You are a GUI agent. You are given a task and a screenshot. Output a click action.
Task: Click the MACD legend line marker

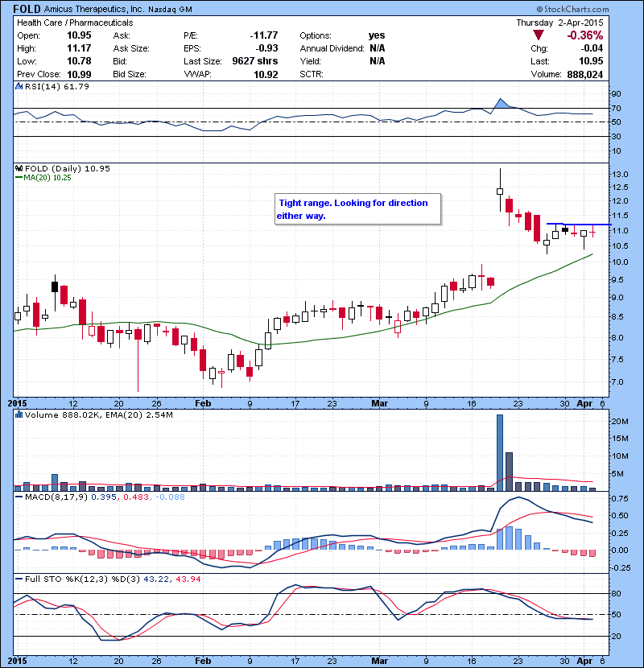click(x=19, y=497)
